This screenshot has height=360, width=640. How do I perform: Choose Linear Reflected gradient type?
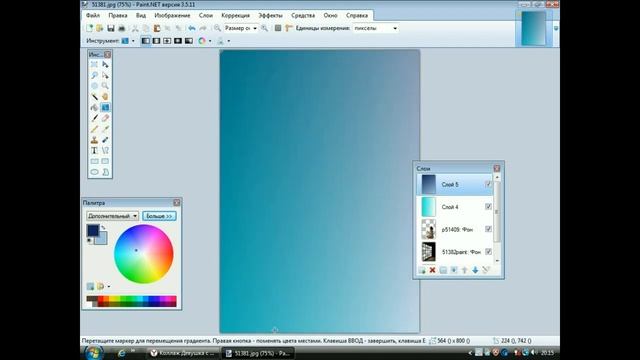tap(156, 41)
